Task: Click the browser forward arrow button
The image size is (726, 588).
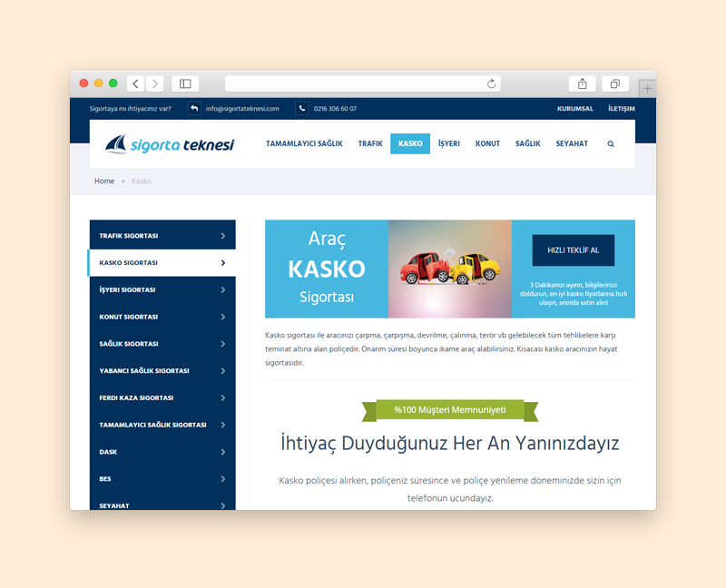Action: (155, 83)
